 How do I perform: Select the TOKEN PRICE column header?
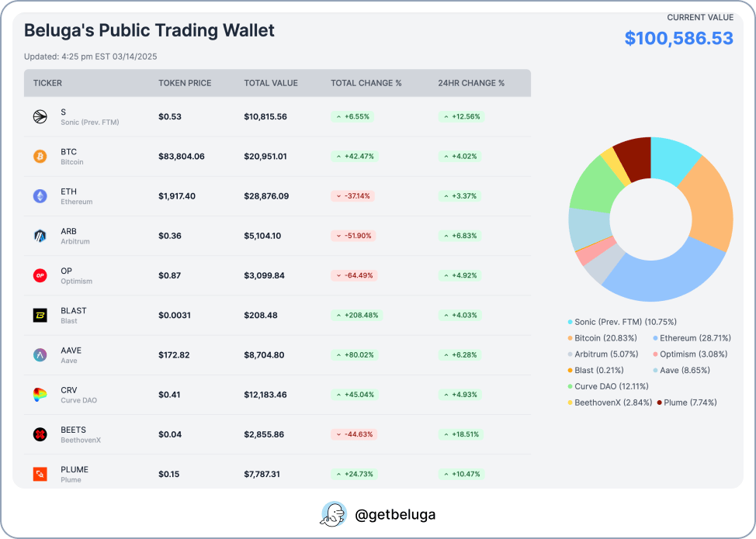click(186, 83)
